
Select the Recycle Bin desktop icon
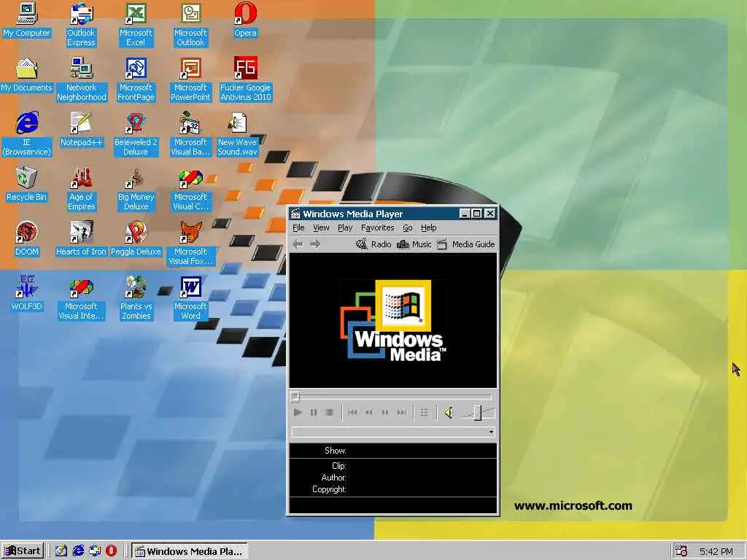(x=26, y=184)
